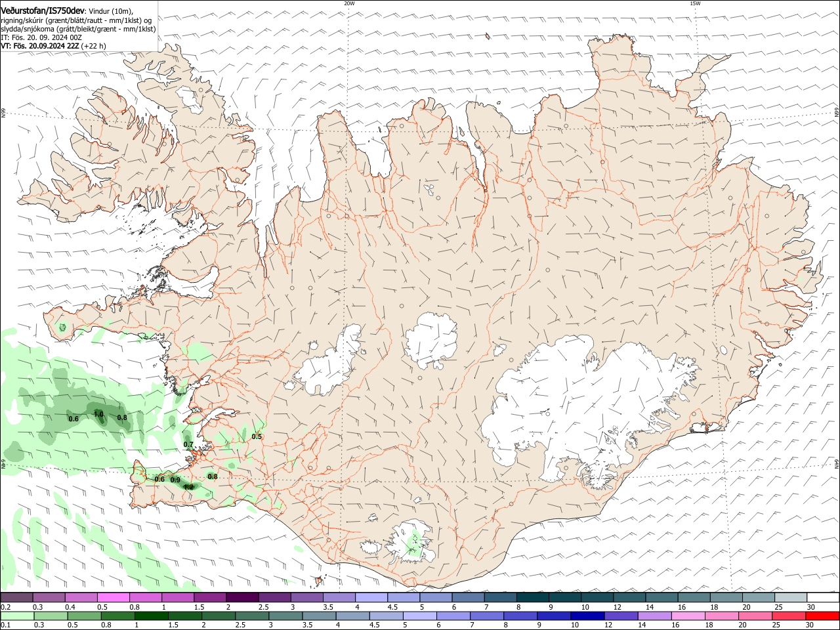
Task: Click the 30 label in the lower legend
Action: (810, 625)
